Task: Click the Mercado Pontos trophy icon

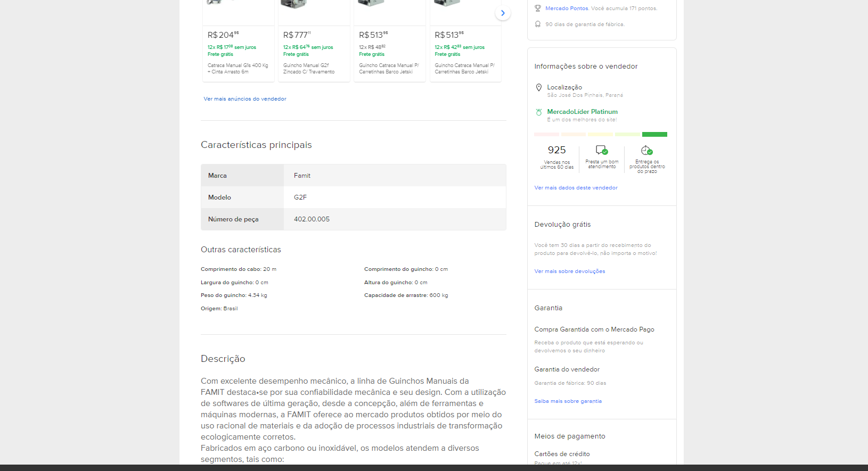Action: [538, 9]
